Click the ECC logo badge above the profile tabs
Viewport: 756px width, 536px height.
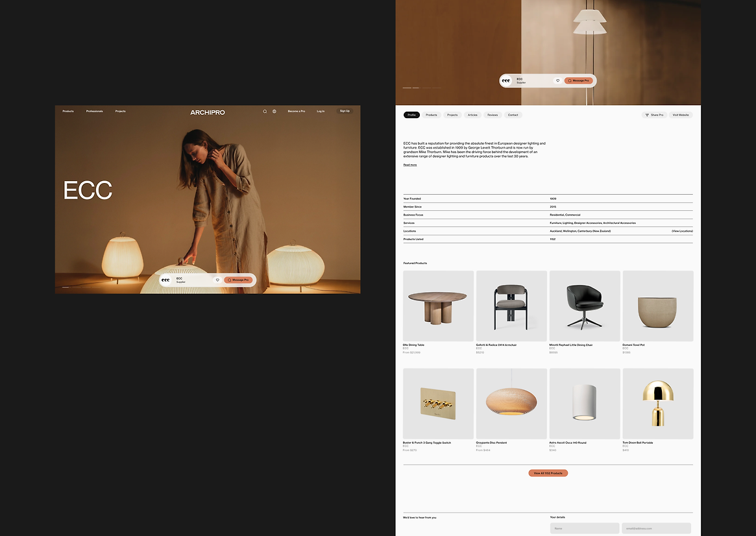tap(506, 80)
